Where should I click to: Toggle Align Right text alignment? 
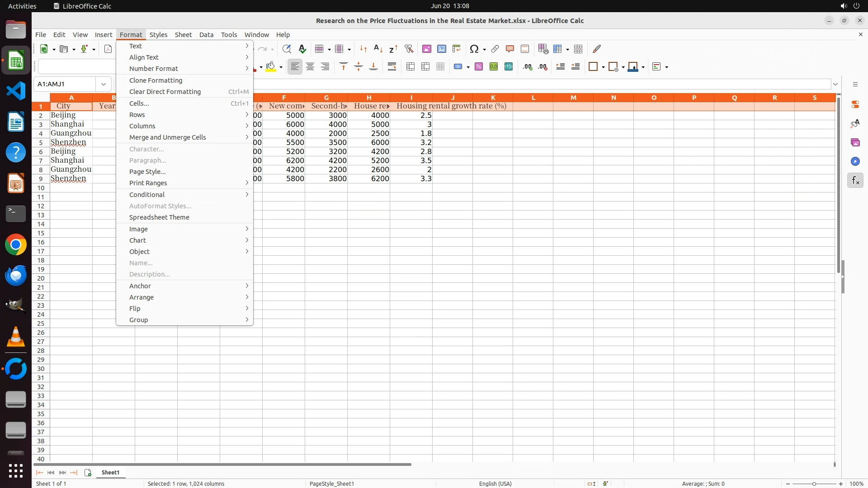pos(325,67)
